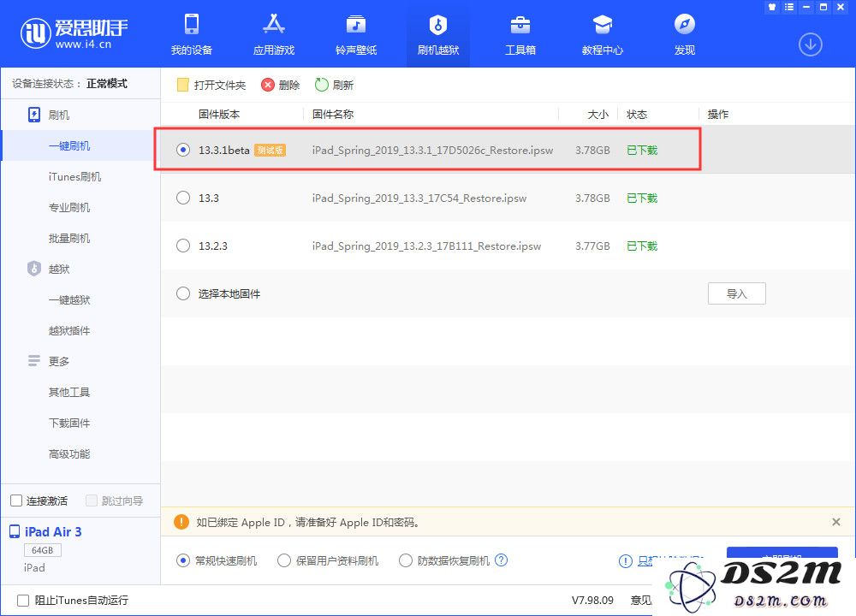Select the 越狱 shield sidebar icon

(34, 269)
